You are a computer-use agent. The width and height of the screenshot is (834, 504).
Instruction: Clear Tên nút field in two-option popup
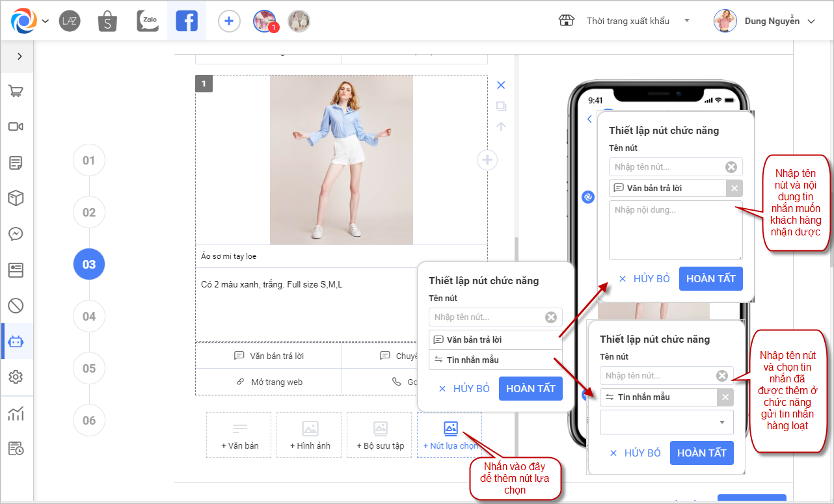tap(551, 317)
